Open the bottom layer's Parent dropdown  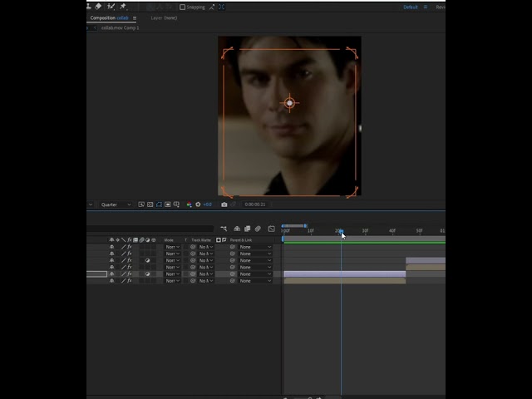(255, 281)
